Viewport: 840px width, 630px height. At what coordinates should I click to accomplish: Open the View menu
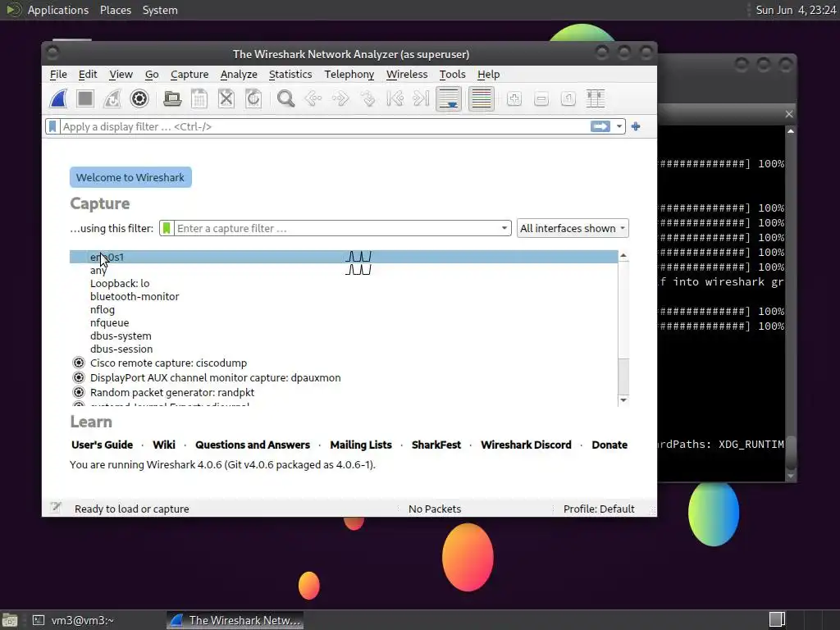pos(121,75)
